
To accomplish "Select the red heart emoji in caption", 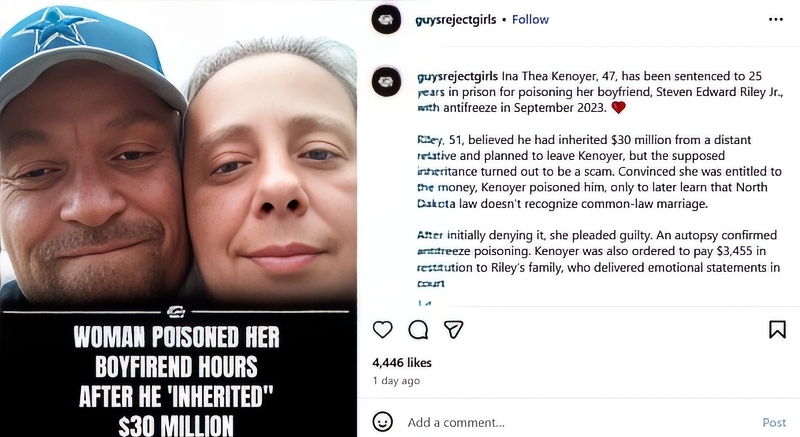I will (x=618, y=108).
